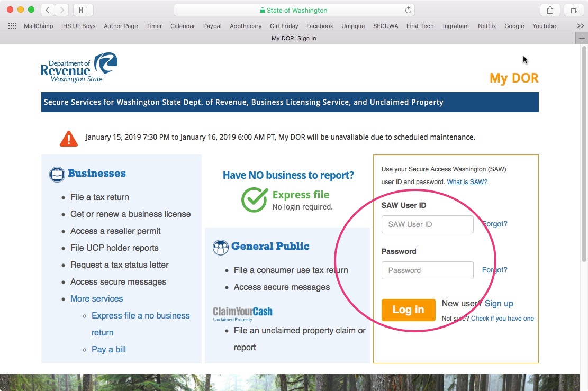The image size is (588, 391).
Task: Click the ClaimYourCash logo
Action: pyautogui.click(x=242, y=314)
